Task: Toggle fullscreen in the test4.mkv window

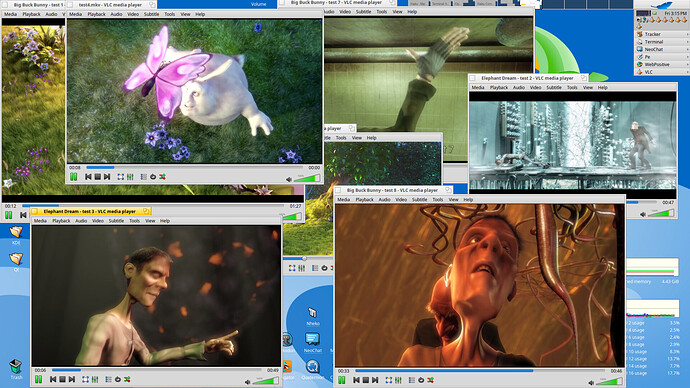Action: [x=121, y=177]
